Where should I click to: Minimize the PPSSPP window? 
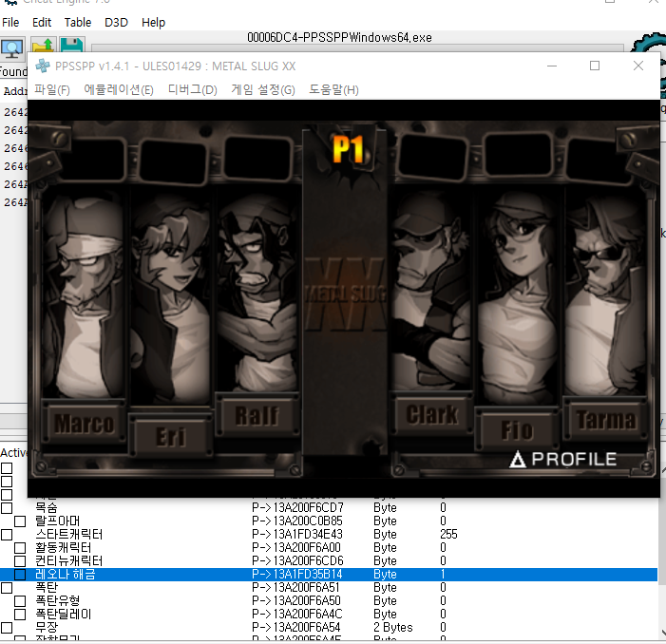coord(552,66)
